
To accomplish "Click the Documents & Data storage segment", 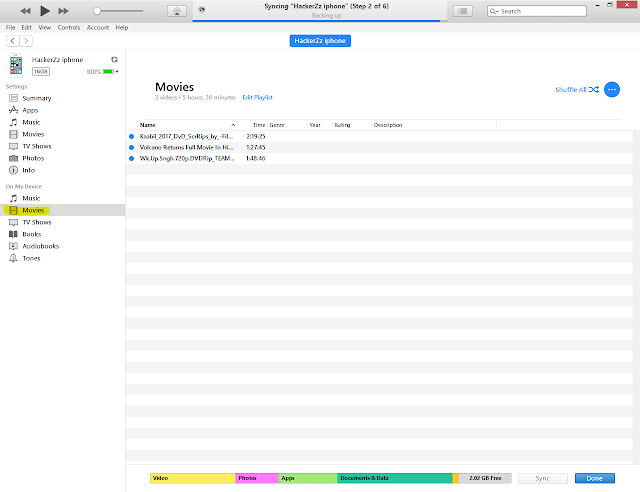I will (x=395, y=478).
